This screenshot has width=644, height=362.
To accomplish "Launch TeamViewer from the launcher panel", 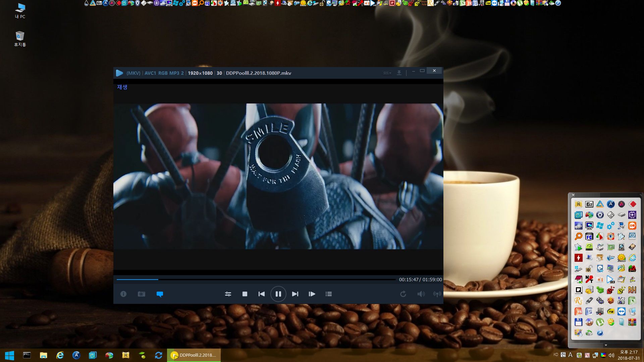I will [x=622, y=311].
